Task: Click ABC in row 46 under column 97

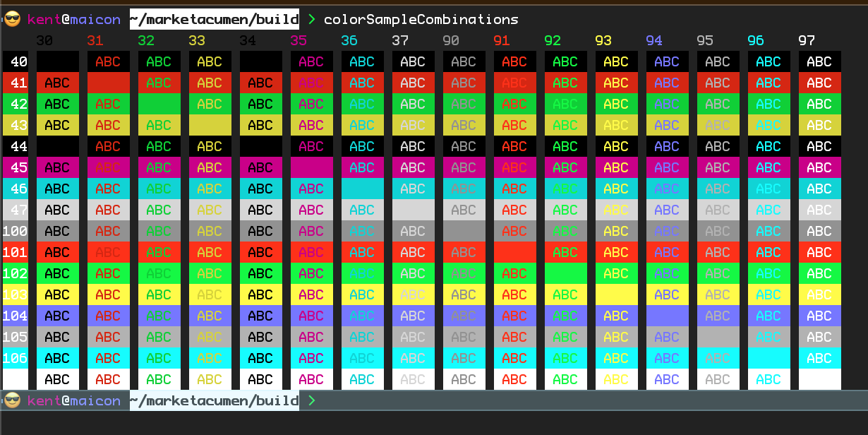Action: pos(819,189)
